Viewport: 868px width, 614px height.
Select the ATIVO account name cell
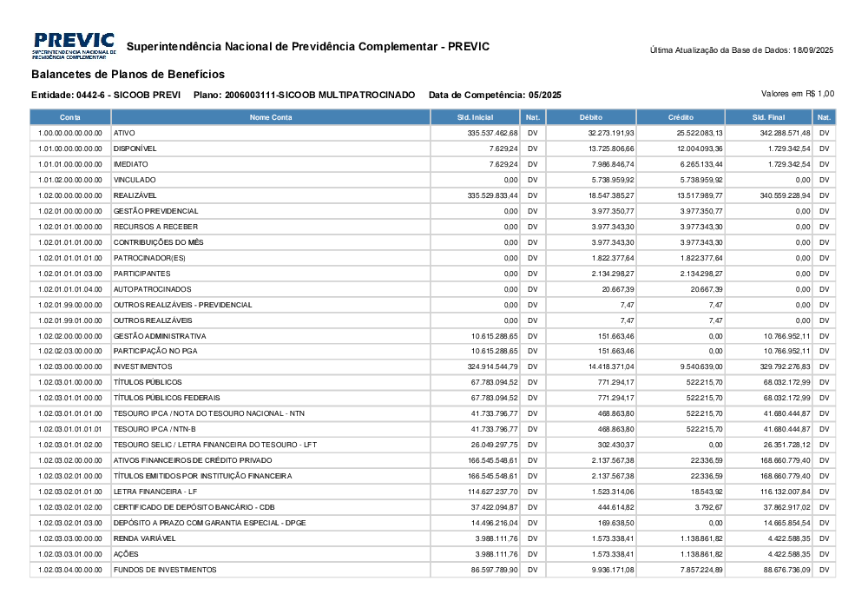(x=124, y=133)
